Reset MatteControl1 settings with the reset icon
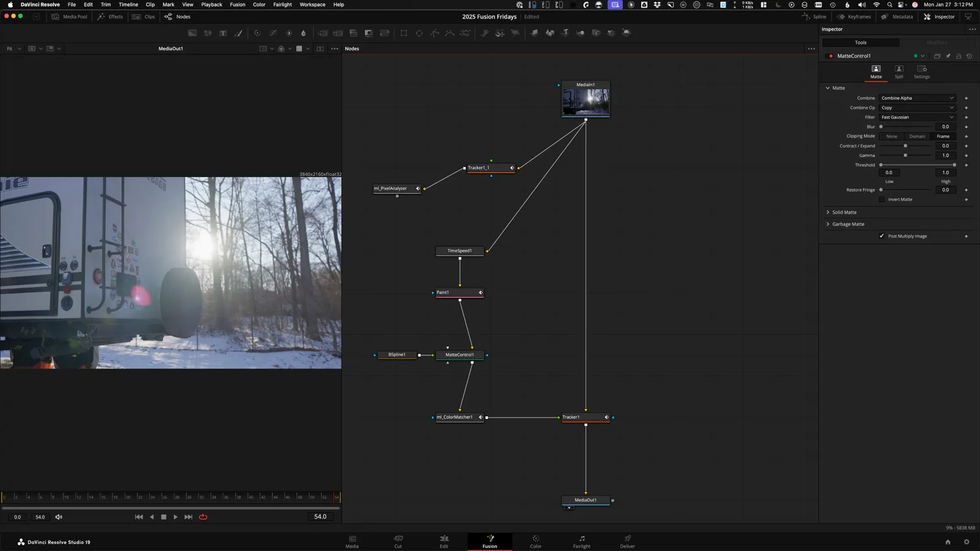The width and height of the screenshot is (980, 551). [x=969, y=56]
